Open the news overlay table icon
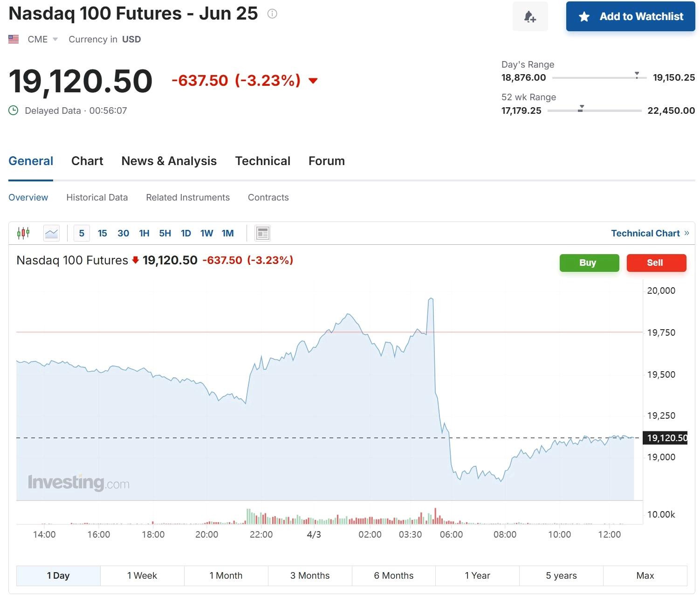 [x=263, y=233]
